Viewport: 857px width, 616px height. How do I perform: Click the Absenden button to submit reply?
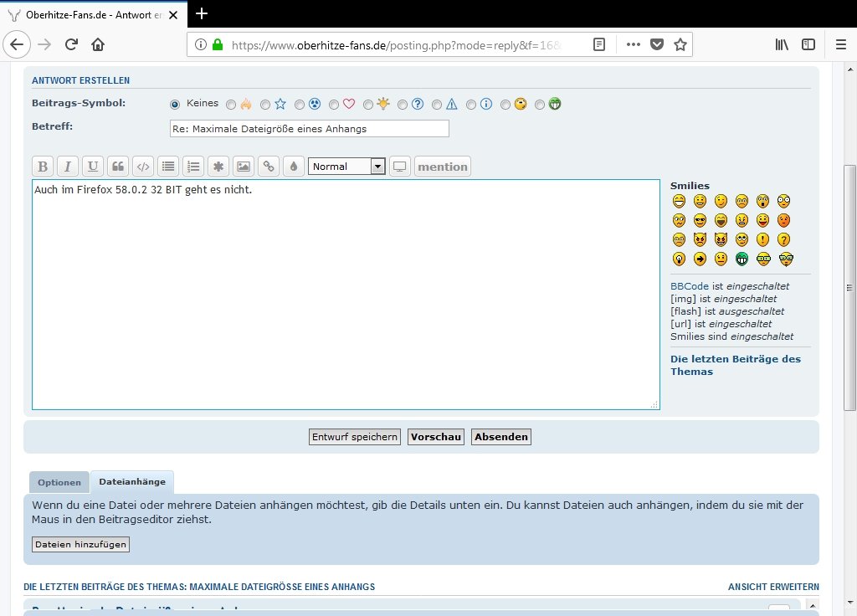(500, 437)
